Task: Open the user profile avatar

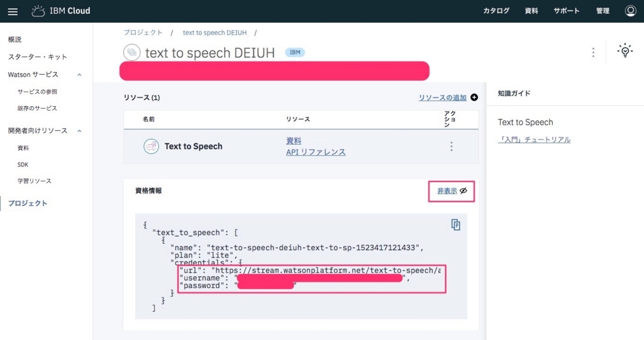Action: (x=630, y=11)
